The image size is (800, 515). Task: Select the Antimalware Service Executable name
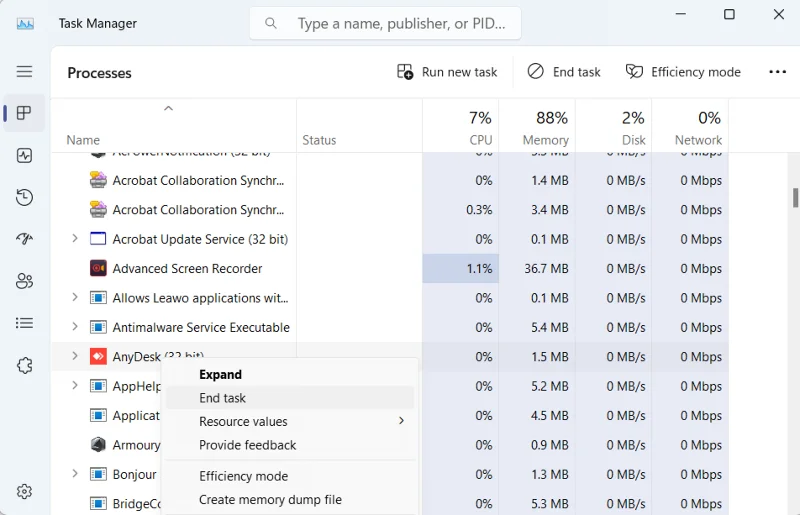point(201,327)
